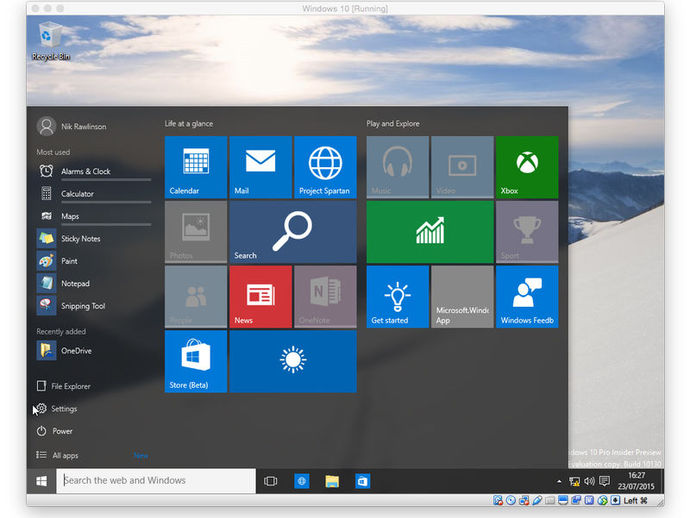690x518 pixels.
Task: Open Task View on the taskbar
Action: click(x=270, y=481)
